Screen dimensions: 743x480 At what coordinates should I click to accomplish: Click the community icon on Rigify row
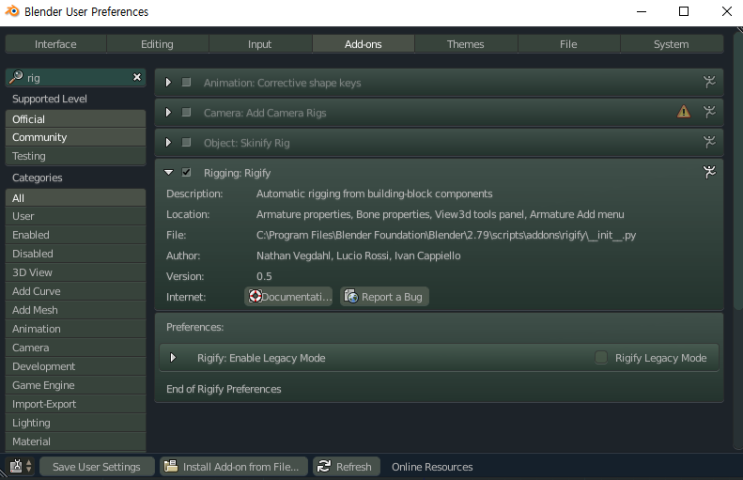[709, 172]
